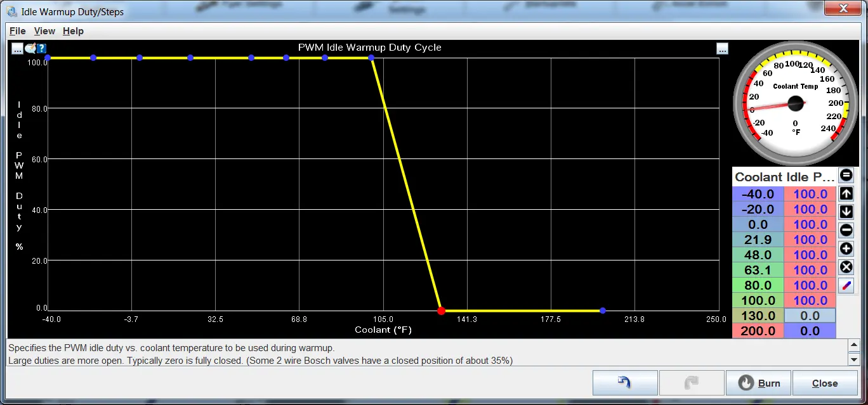Open the Help menu

click(x=73, y=30)
